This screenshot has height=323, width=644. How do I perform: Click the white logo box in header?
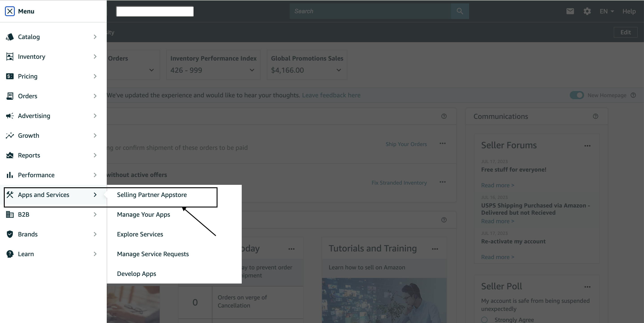point(155,11)
